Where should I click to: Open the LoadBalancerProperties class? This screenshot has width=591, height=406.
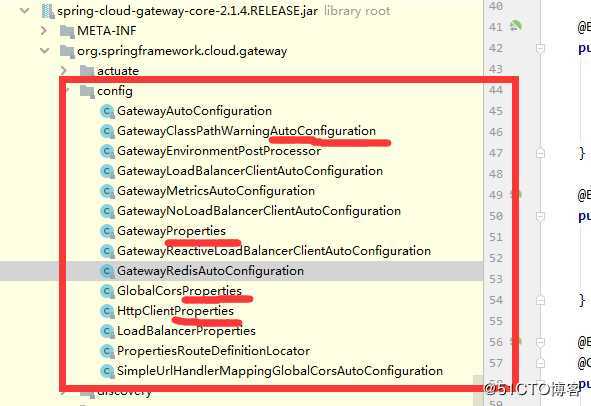(186, 331)
